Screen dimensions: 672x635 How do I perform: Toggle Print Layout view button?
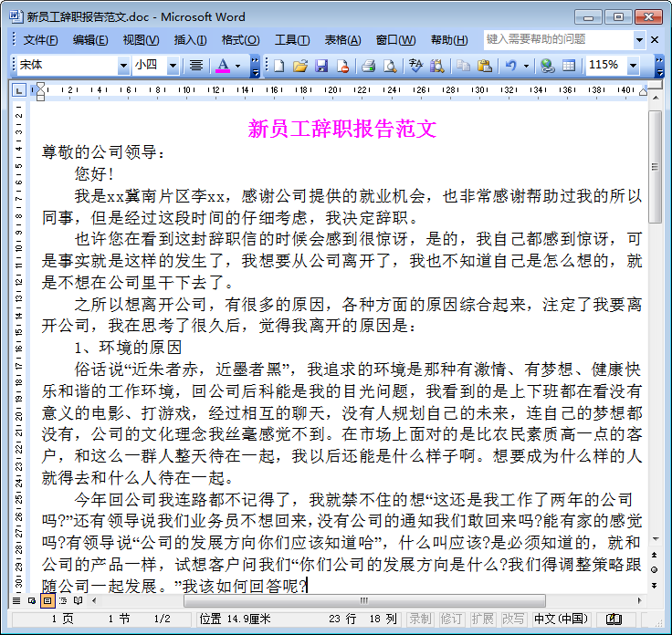[x=47, y=600]
